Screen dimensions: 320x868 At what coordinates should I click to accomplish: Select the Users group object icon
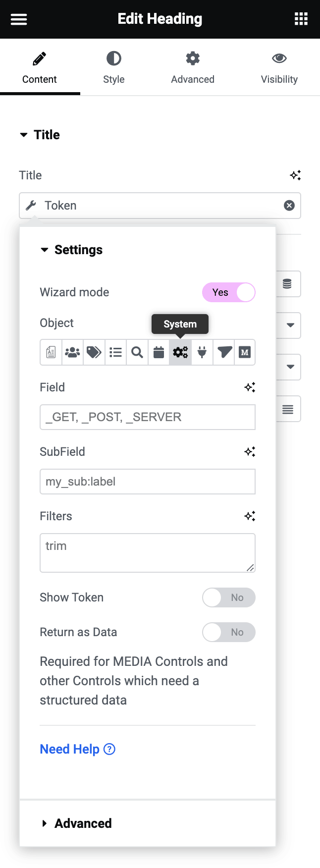[72, 352]
